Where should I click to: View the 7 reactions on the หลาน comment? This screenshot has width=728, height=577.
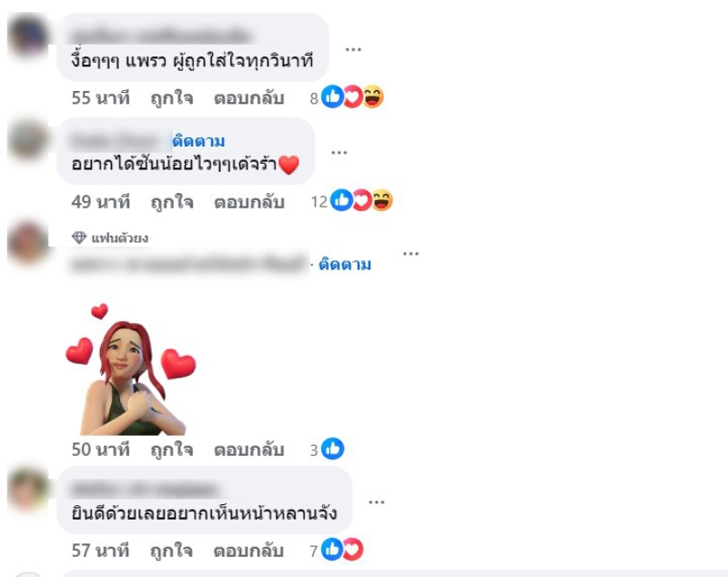(337, 550)
